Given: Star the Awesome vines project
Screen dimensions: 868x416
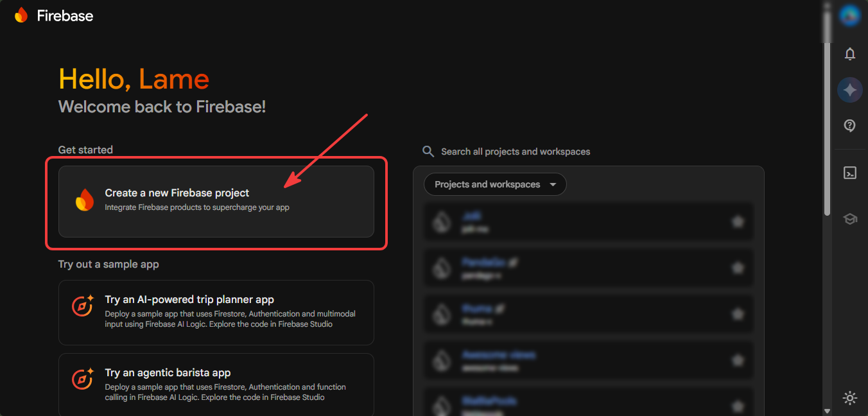Looking at the screenshot, I should point(738,360).
